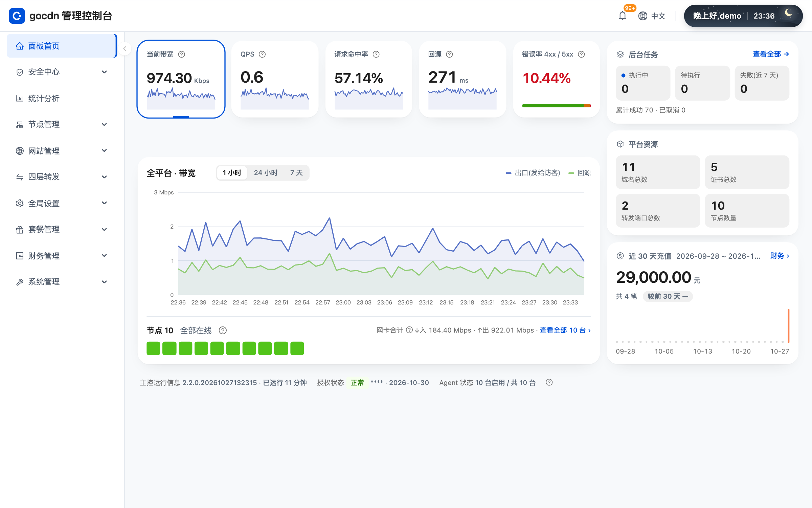Show help for QPS

[x=262, y=54]
